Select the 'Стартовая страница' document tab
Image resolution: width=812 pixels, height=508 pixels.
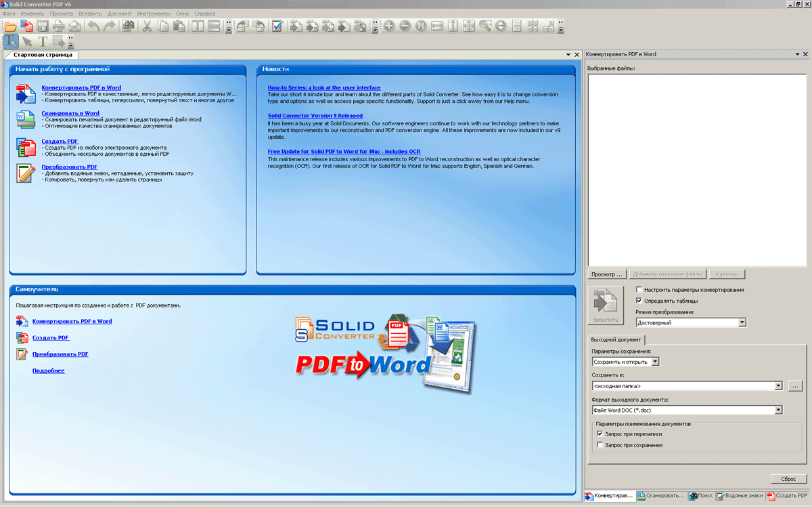pos(42,55)
